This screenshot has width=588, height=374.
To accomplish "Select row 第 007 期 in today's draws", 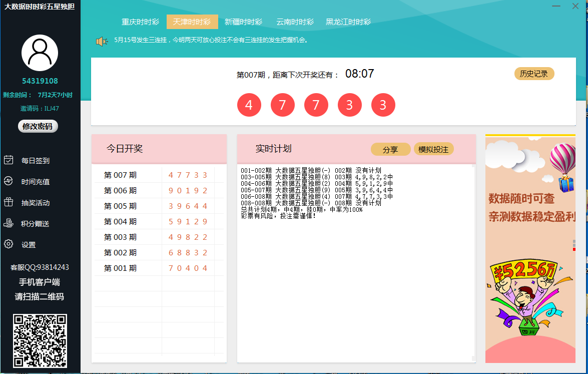I will coord(159,175).
